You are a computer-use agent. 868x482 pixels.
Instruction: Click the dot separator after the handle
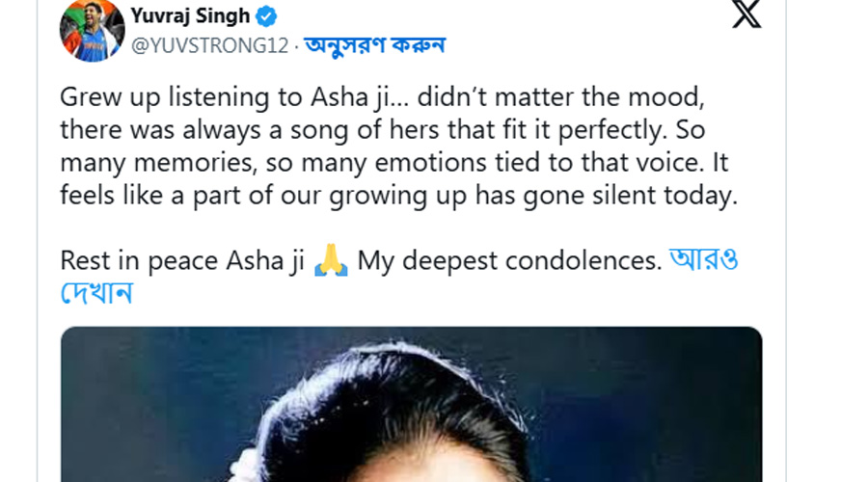tap(296, 45)
